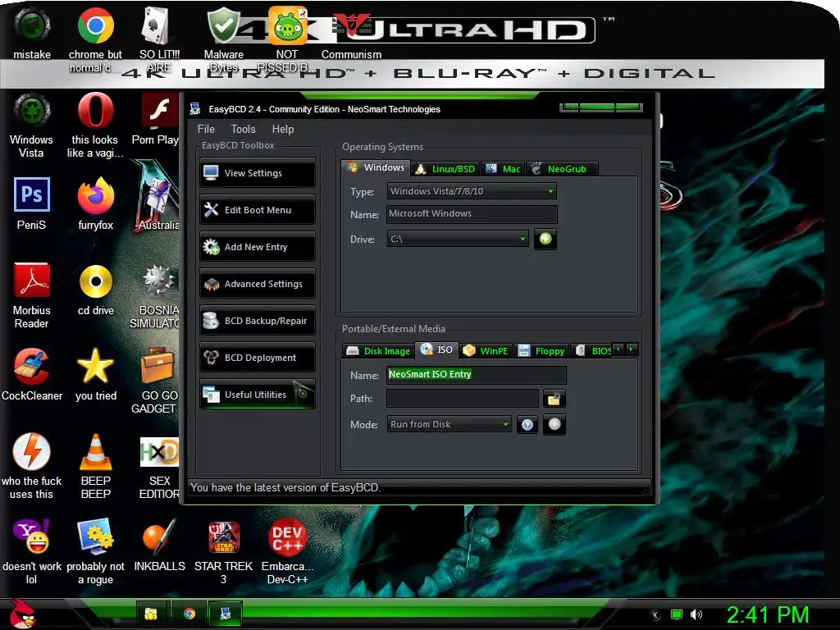Open the Help menu
The height and width of the screenshot is (630, 840).
283,129
